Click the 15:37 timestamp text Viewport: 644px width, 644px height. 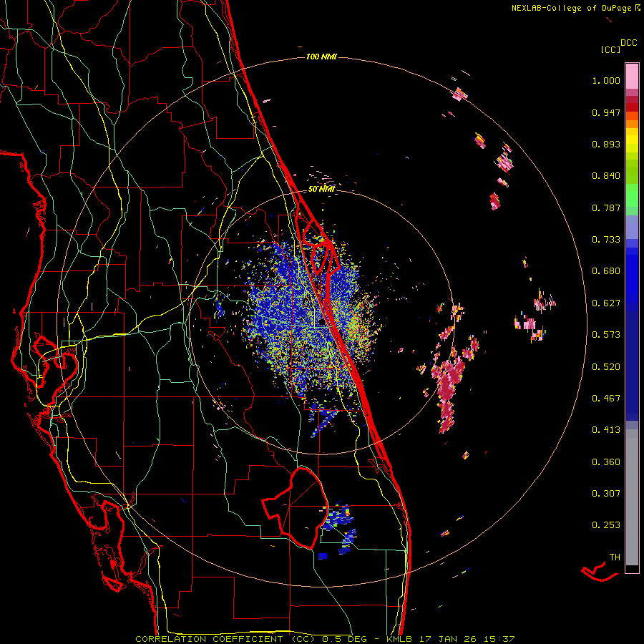point(499,639)
